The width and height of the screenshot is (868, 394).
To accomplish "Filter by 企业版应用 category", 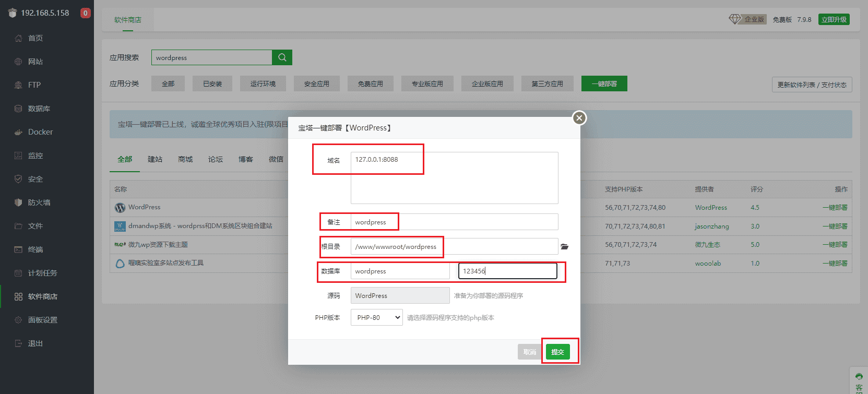I will coord(487,83).
